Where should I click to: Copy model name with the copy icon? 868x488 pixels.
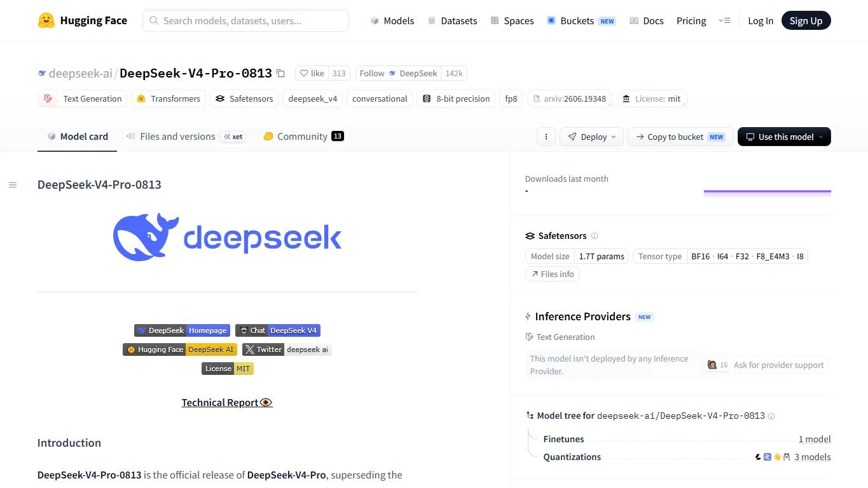280,73
